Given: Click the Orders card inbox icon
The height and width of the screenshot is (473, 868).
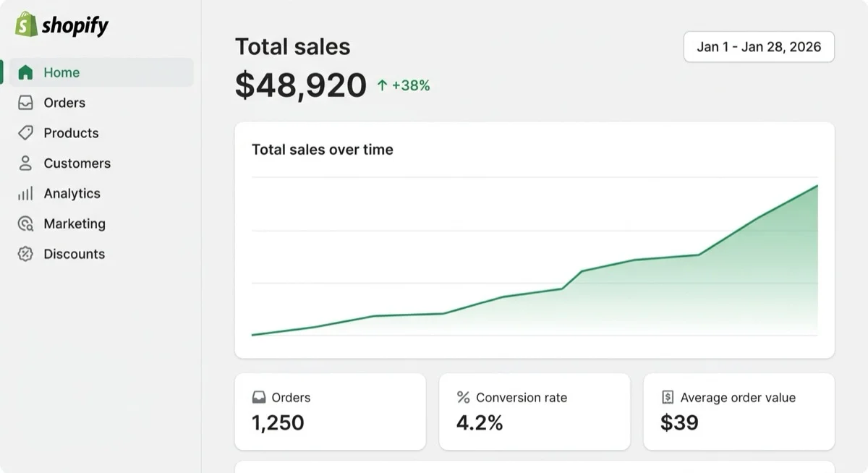Looking at the screenshot, I should coord(258,398).
